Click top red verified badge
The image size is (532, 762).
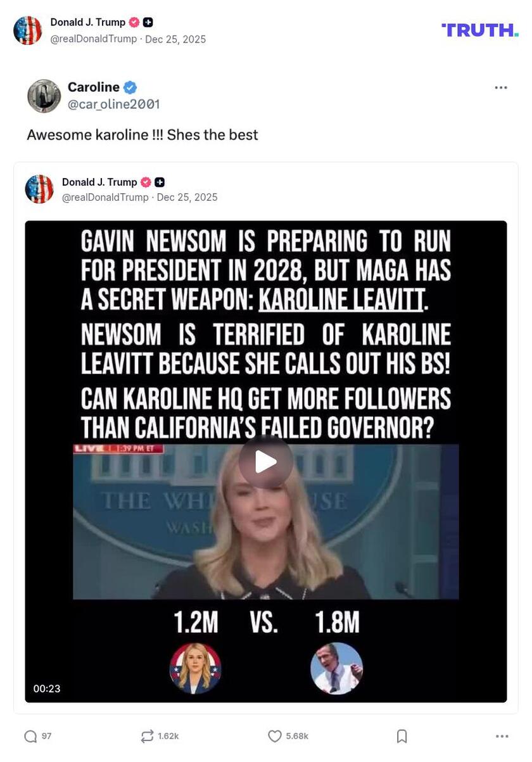[134, 22]
